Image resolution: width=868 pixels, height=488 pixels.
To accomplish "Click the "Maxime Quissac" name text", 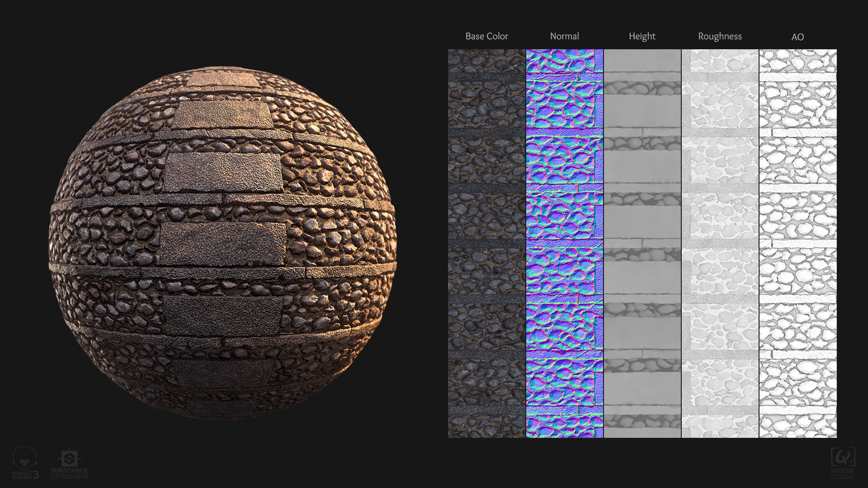I will [x=843, y=474].
